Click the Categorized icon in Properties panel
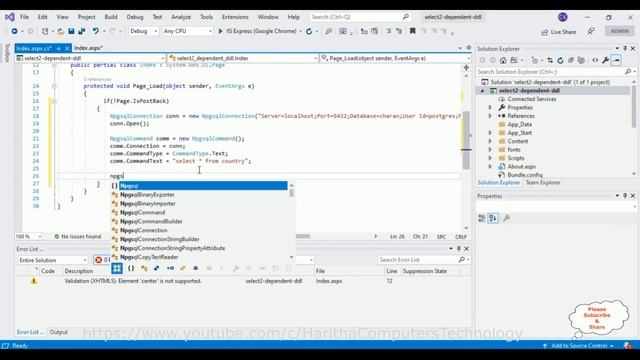This screenshot has height=360, width=640. click(x=482, y=218)
